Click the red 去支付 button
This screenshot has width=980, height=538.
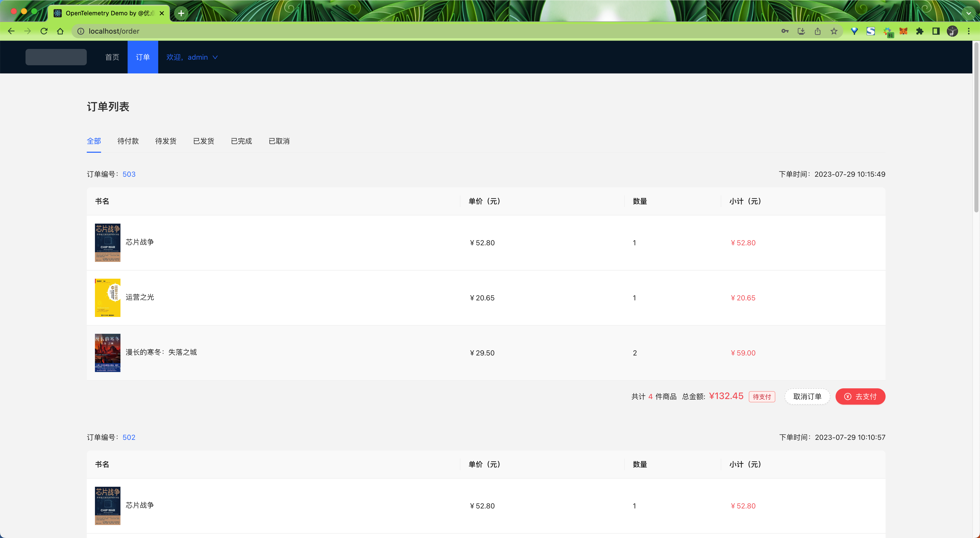860,396
